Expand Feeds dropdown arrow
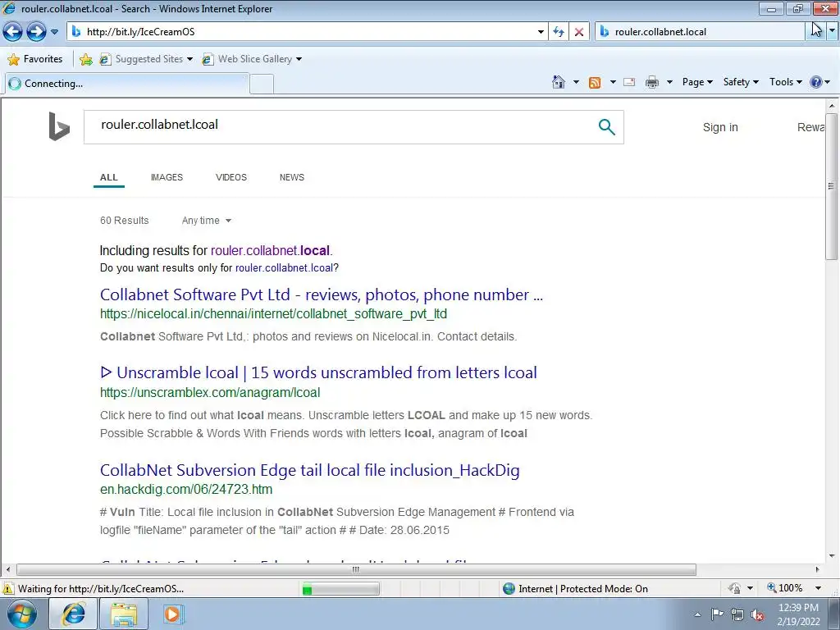The image size is (840, 630). click(613, 82)
